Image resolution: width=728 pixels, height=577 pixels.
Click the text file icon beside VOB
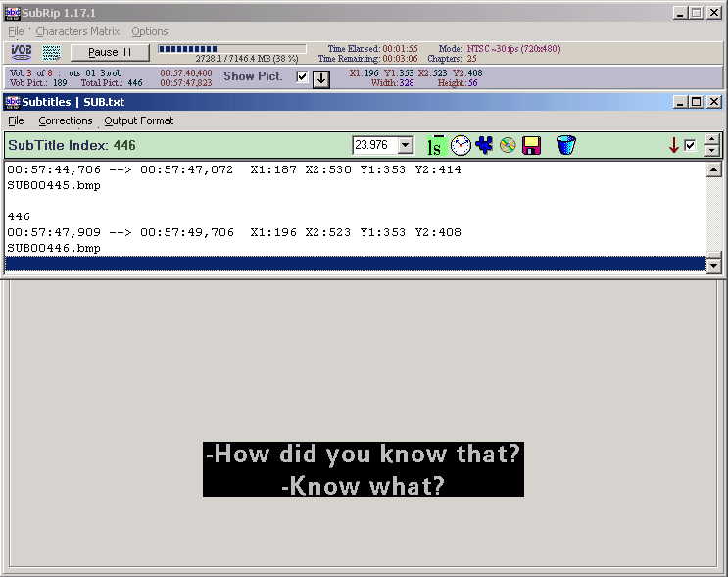(x=51, y=52)
